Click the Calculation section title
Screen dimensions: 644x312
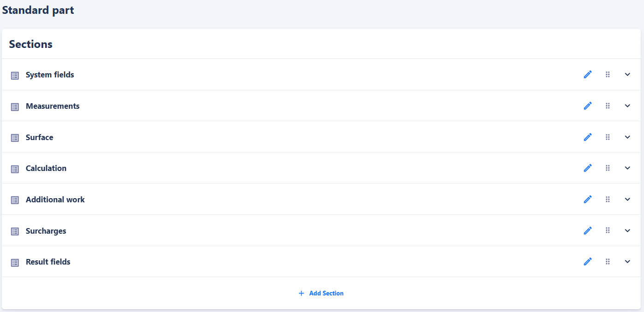click(46, 168)
